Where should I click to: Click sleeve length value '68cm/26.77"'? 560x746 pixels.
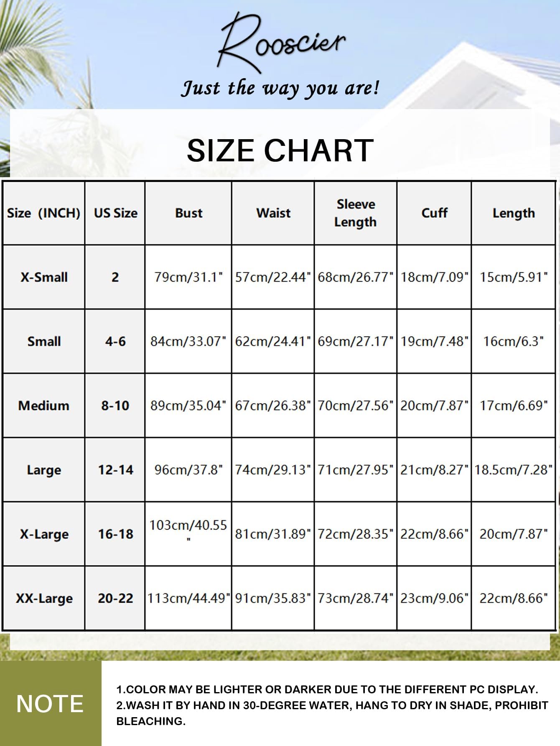tap(356, 277)
